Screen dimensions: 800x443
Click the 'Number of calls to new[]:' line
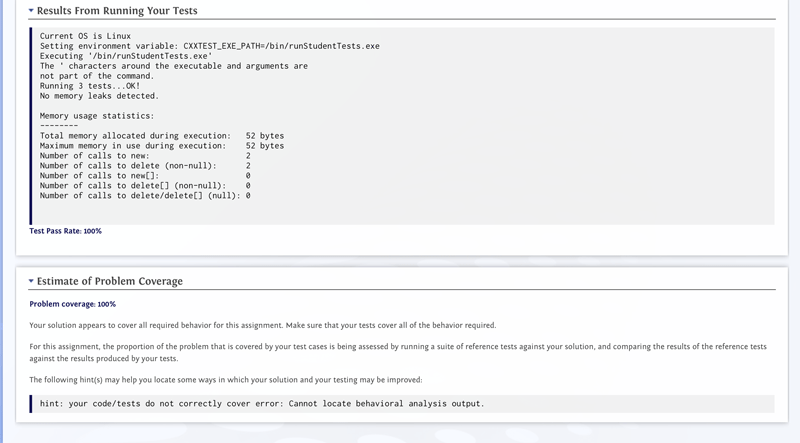coord(145,176)
